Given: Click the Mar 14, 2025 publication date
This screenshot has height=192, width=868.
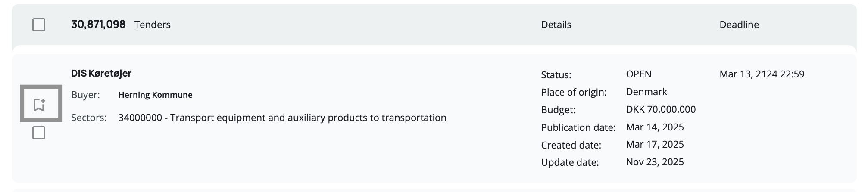Looking at the screenshot, I should 655,127.
